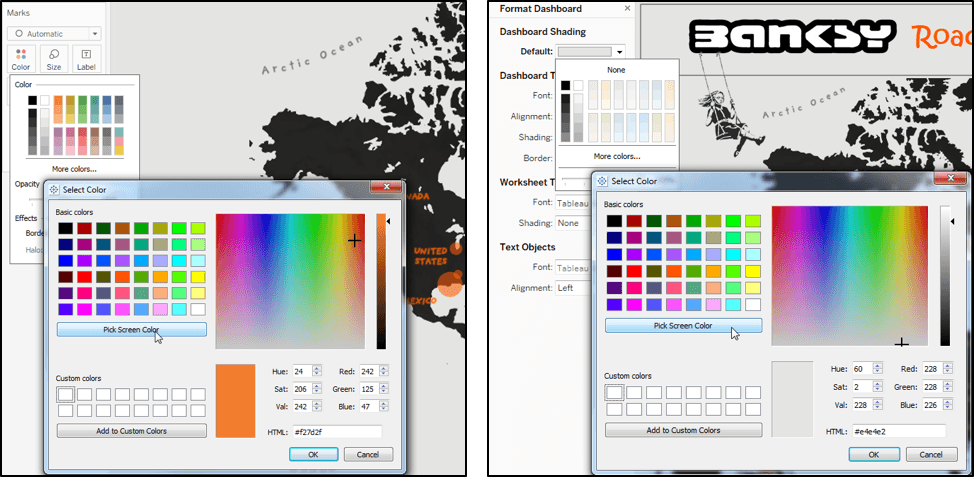The width and height of the screenshot is (974, 477).
Task: Click the Blue field showing 226
Action: coord(932,405)
